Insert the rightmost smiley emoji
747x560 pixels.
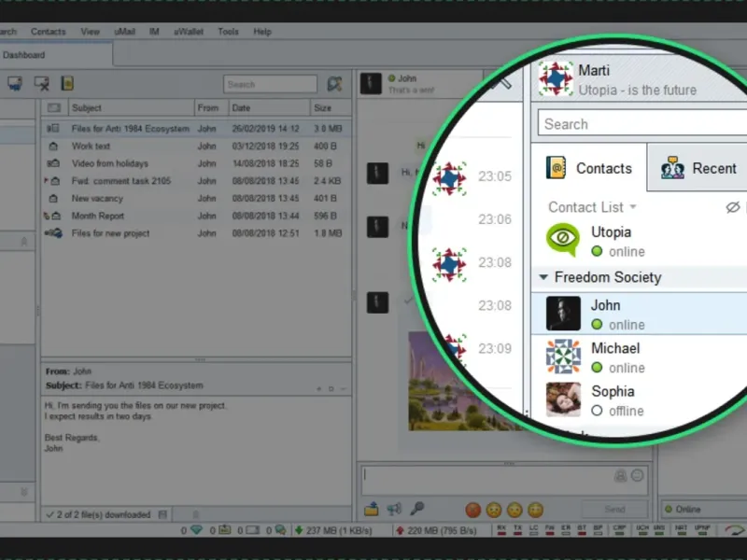[x=535, y=510]
